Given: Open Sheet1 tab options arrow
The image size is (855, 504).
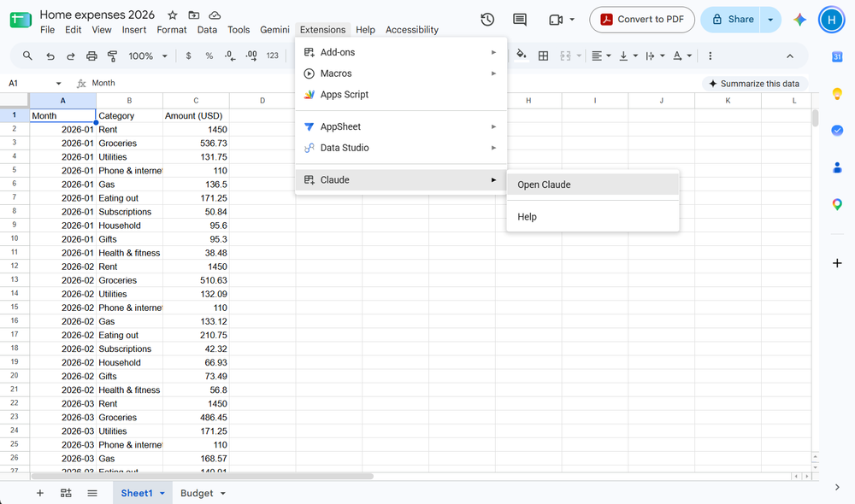Looking at the screenshot, I should pos(162,493).
